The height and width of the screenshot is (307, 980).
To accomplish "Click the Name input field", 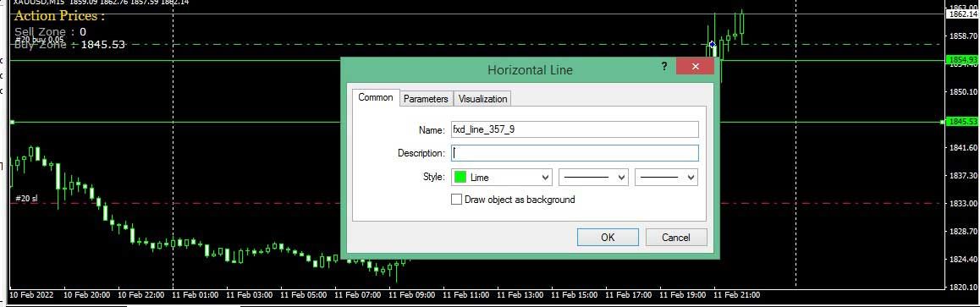I will point(574,129).
